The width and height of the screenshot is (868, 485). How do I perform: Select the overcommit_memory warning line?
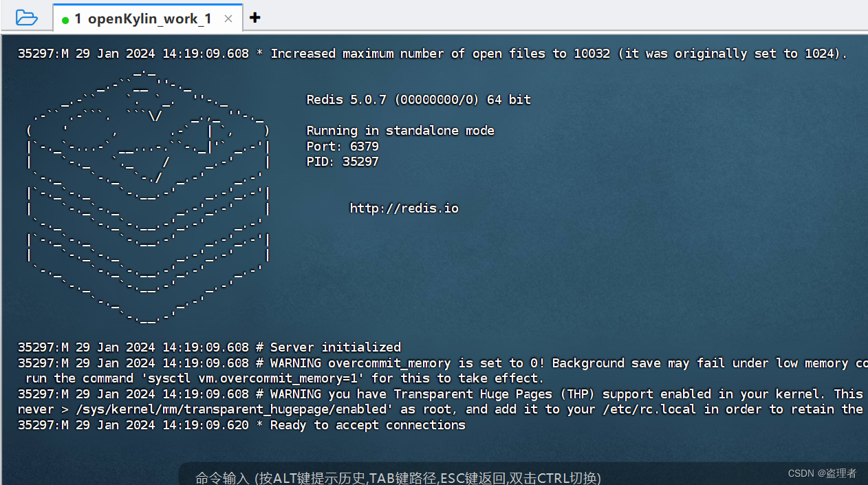(413, 363)
